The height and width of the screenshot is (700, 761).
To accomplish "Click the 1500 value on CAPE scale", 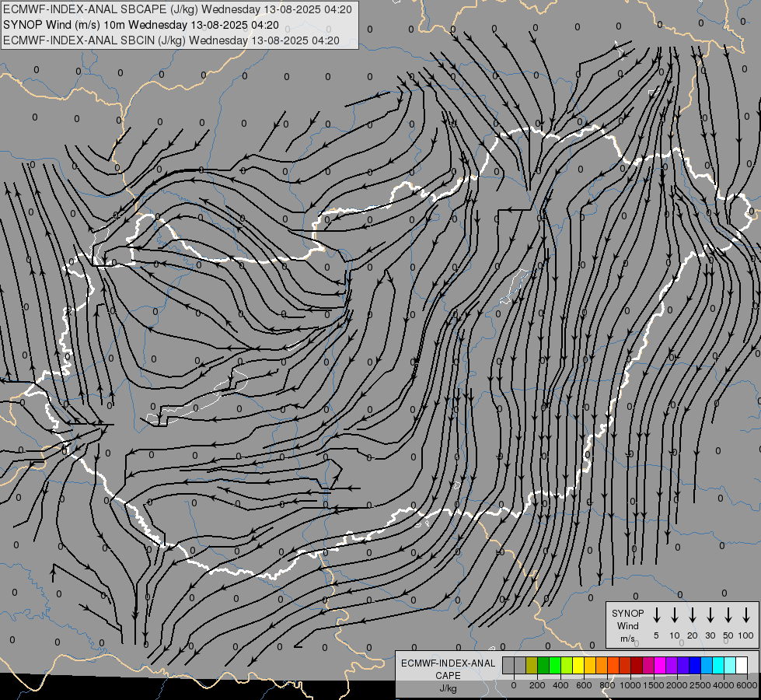I will coord(654,685).
